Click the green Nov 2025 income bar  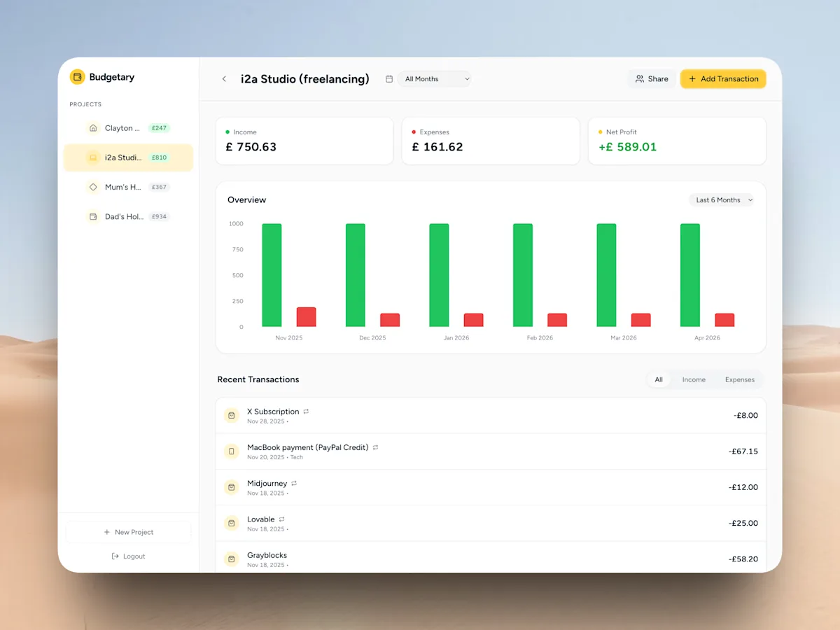[272, 275]
